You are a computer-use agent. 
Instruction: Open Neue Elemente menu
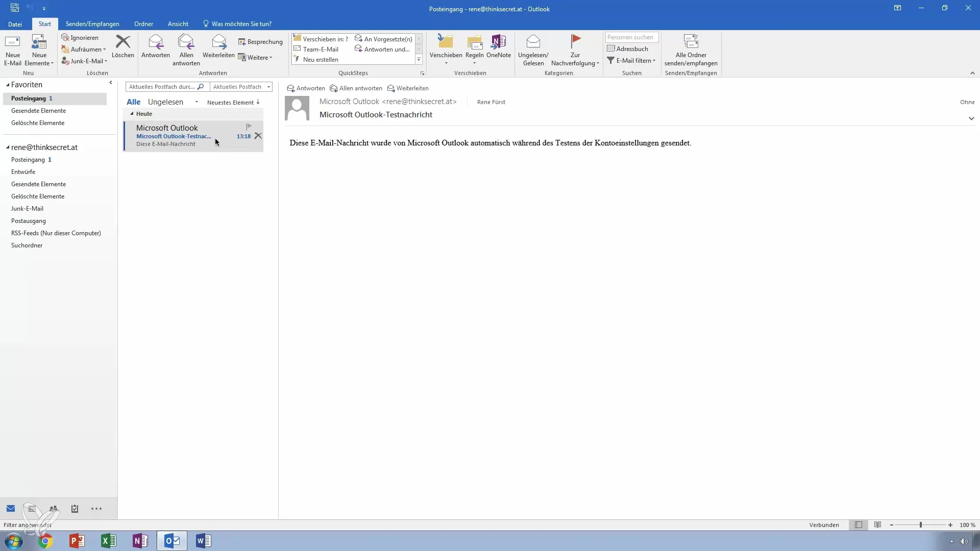coord(39,51)
